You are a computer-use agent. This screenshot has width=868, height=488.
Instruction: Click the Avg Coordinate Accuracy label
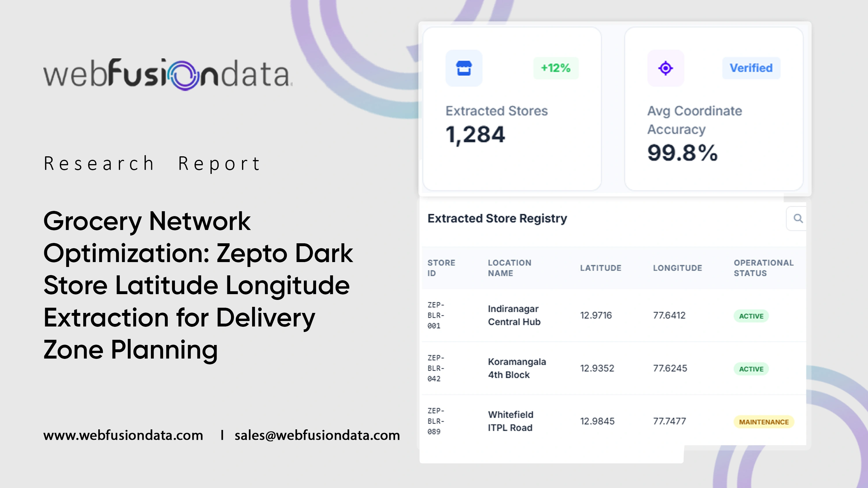click(x=695, y=120)
